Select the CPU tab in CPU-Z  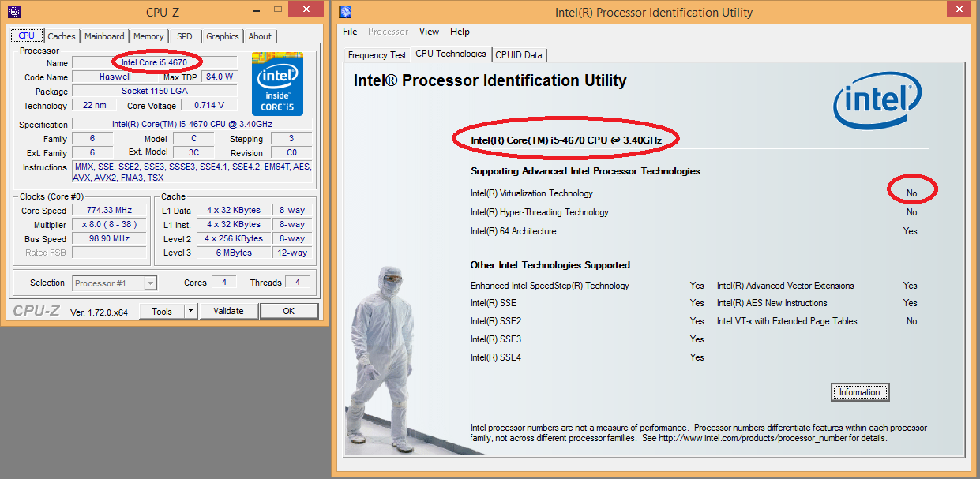click(x=27, y=36)
